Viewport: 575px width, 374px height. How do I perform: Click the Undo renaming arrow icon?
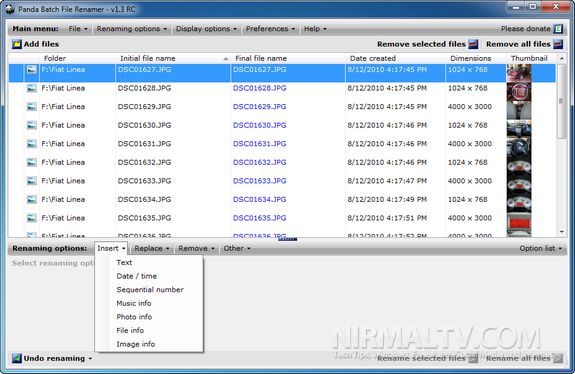pos(17,358)
